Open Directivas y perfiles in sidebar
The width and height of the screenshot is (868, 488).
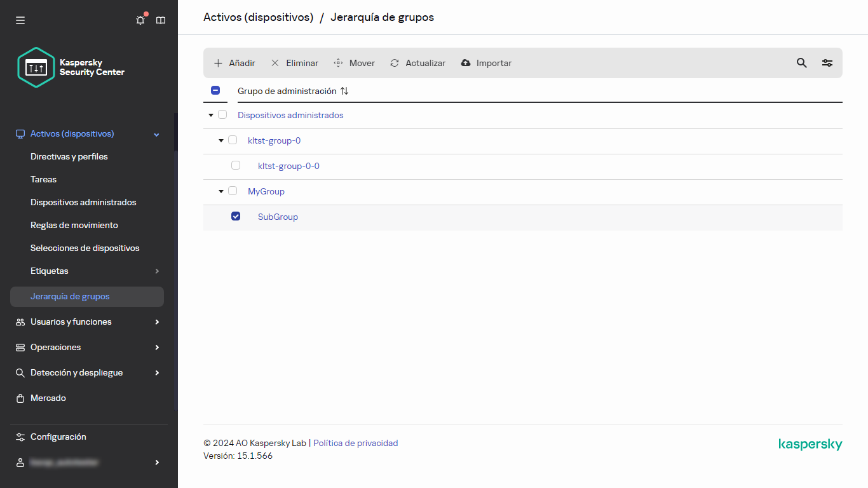tap(69, 156)
